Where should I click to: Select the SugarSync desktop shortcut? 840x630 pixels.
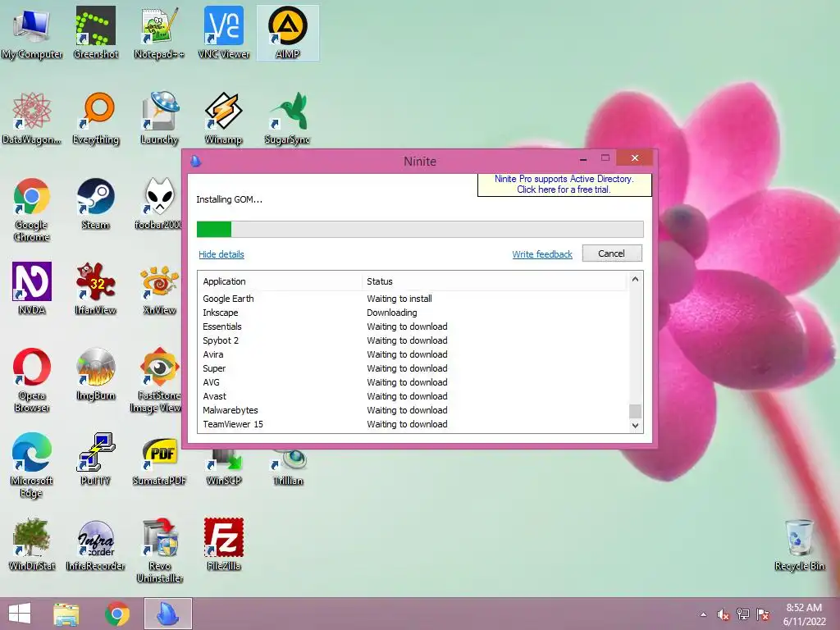(x=288, y=118)
